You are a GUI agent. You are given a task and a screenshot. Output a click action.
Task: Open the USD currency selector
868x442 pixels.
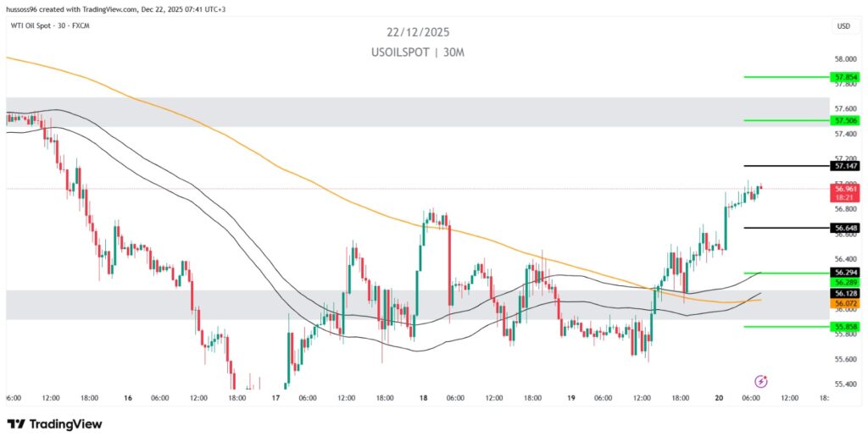[x=843, y=26]
